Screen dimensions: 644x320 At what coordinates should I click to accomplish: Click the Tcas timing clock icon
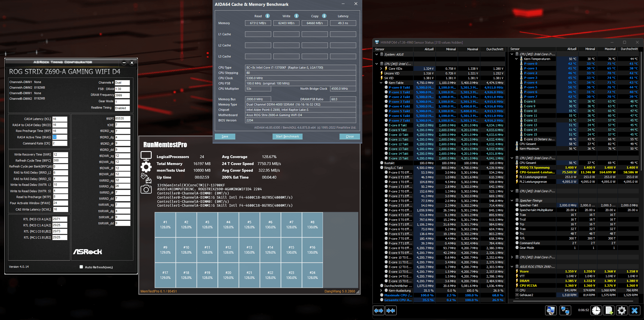pos(517,215)
